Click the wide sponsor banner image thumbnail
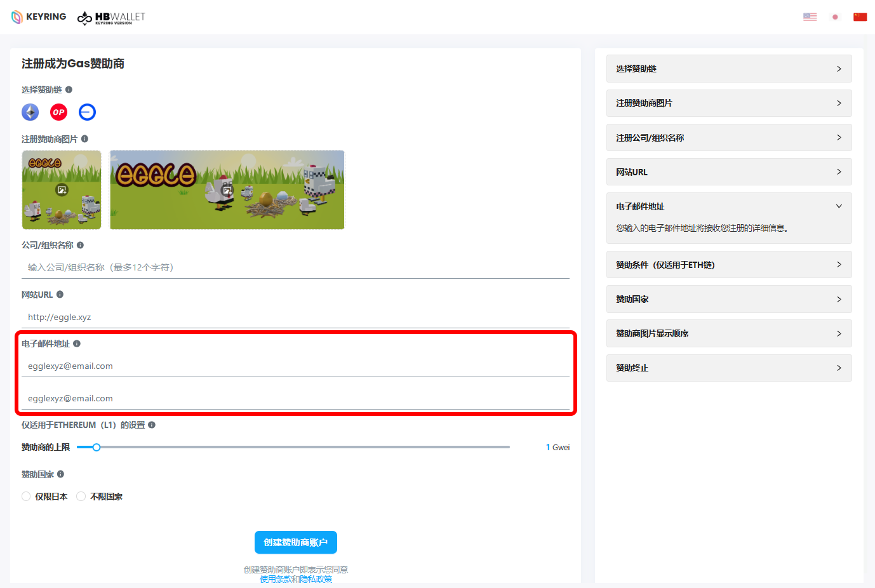 point(227,190)
